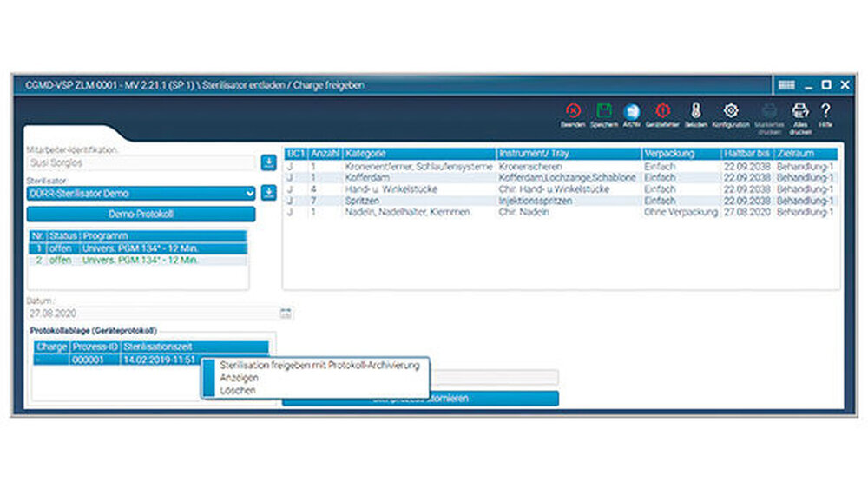868x489 pixels.
Task: Click the red Beenden exit icon
Action: [572, 111]
